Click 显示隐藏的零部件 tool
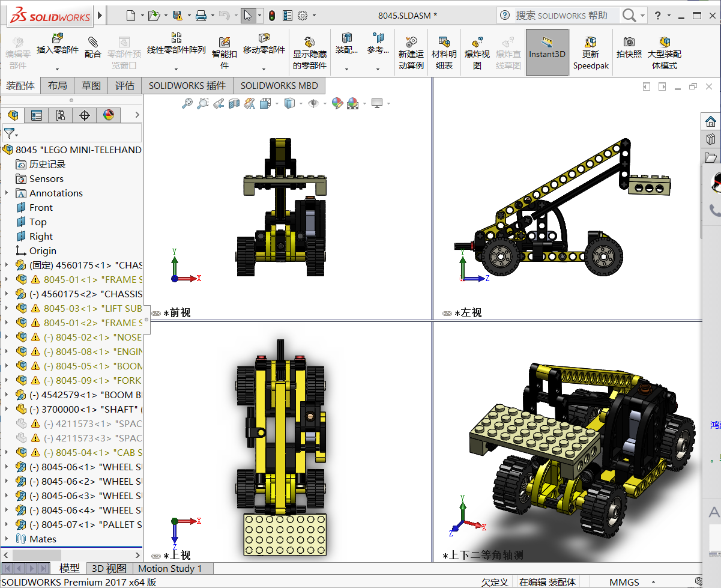 pyautogui.click(x=310, y=53)
